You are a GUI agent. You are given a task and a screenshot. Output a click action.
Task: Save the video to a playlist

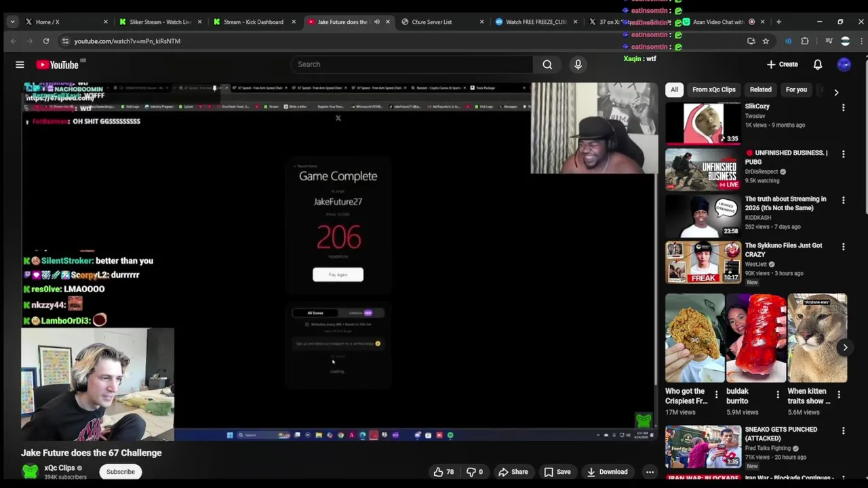point(557,472)
